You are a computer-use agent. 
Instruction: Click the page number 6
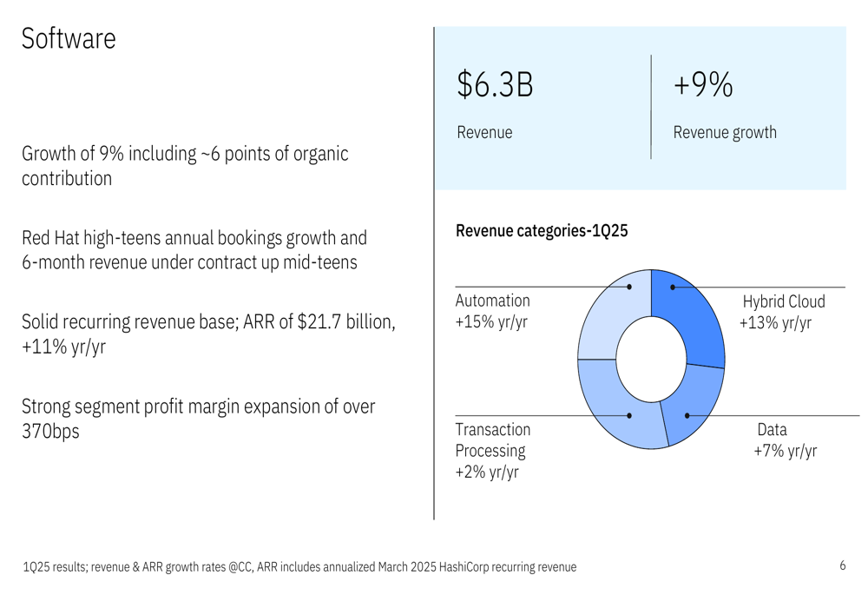click(843, 565)
